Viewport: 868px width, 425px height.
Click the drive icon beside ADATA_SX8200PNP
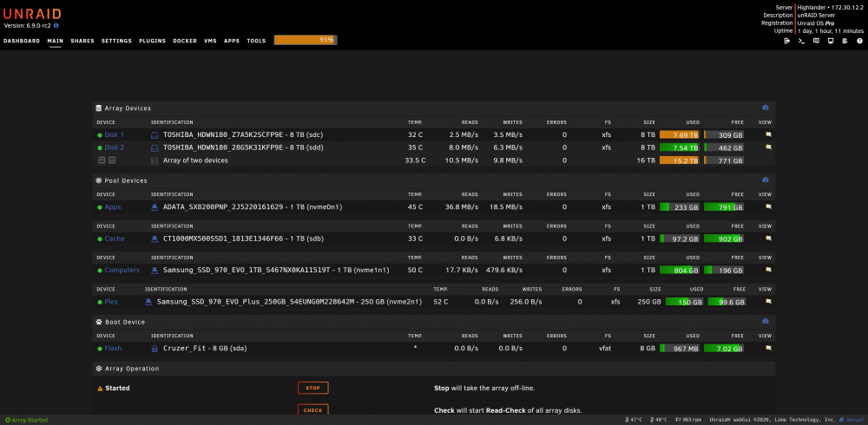[155, 207]
